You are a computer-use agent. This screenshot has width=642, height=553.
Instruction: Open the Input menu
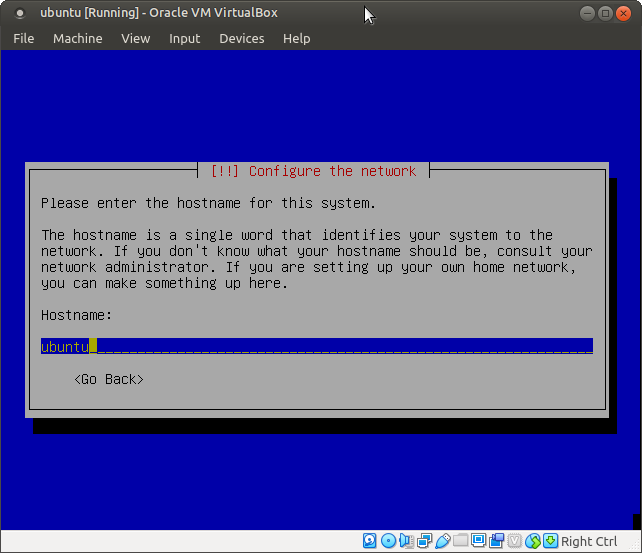(x=185, y=38)
